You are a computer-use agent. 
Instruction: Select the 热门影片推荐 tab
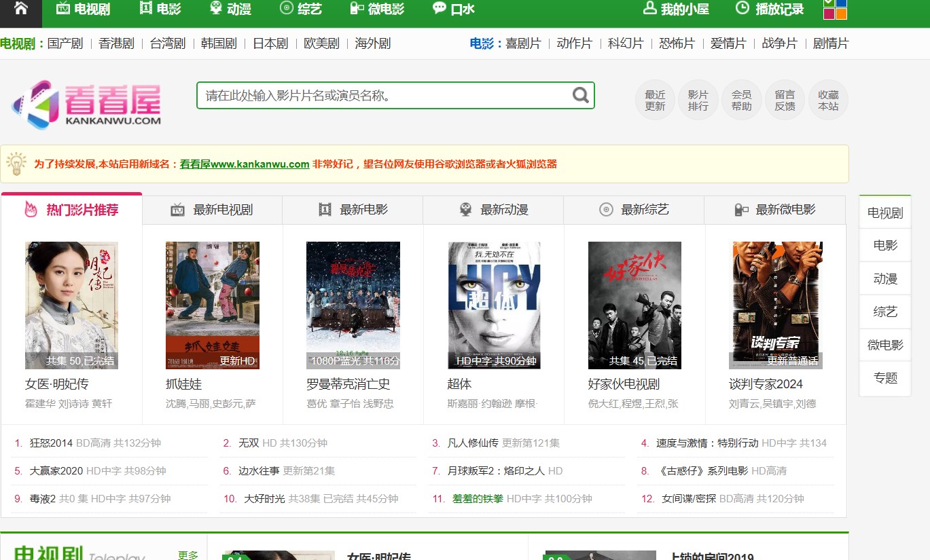71,209
